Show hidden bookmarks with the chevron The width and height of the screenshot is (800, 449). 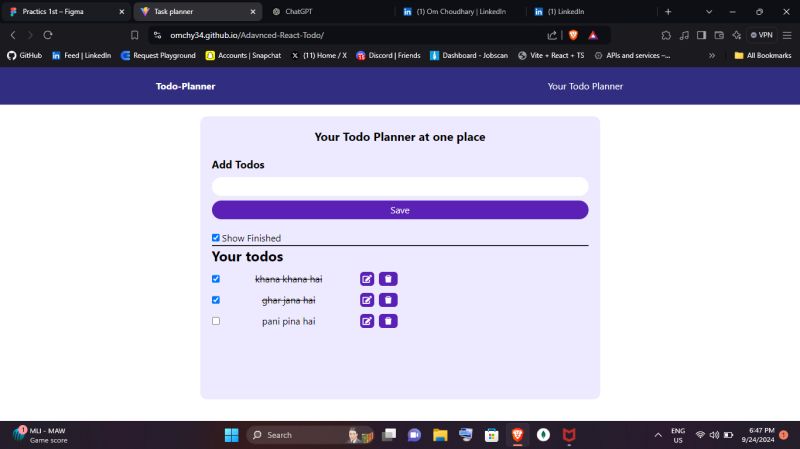(x=712, y=56)
